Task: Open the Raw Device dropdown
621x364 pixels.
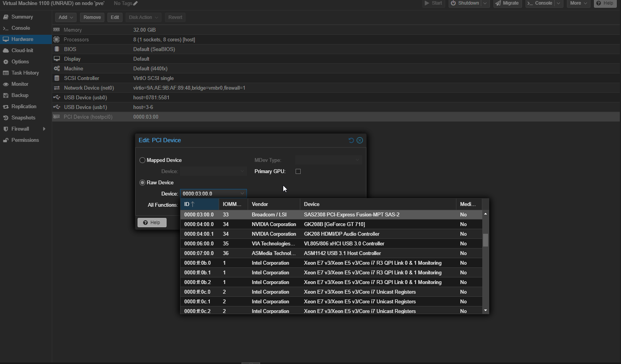Action: pyautogui.click(x=242, y=194)
